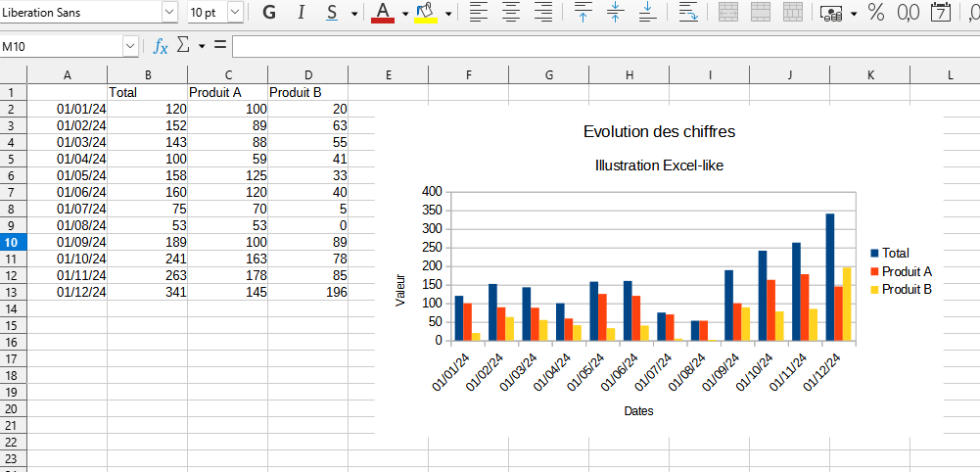Select the date cell 01/09/24
This screenshot has width=980, height=472.
(68, 242)
